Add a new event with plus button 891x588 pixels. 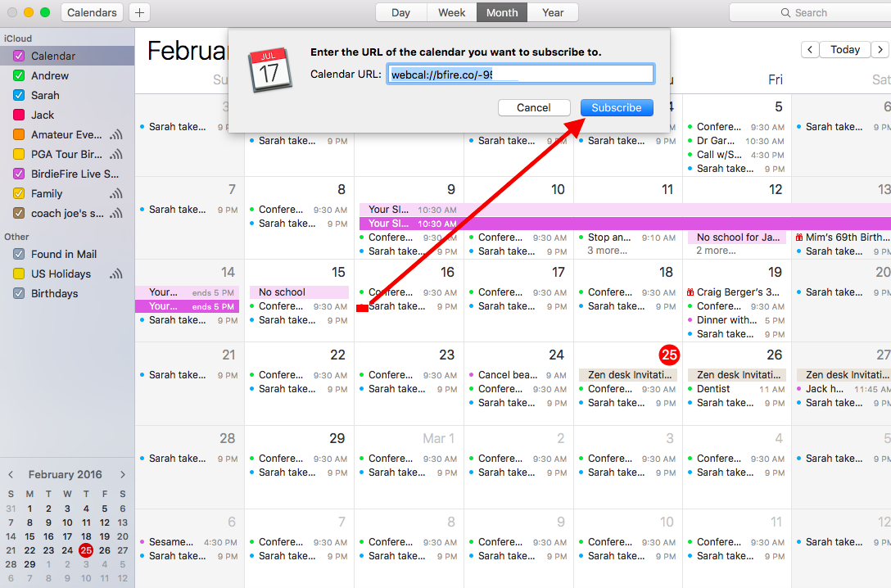click(x=140, y=12)
